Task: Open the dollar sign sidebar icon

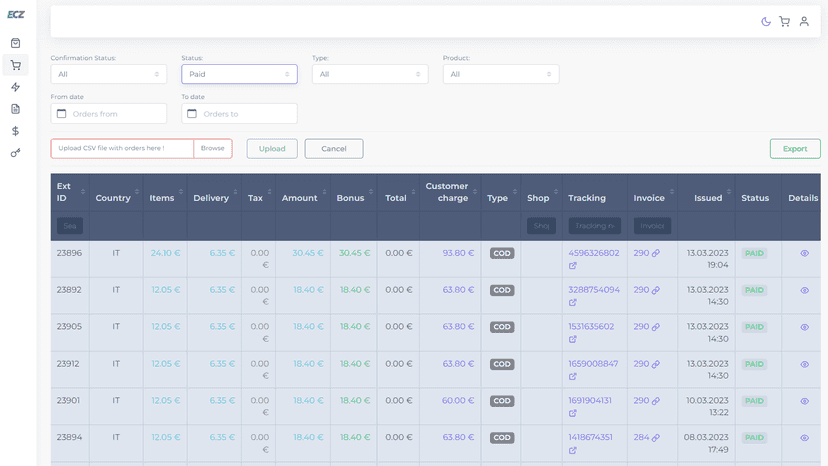Action: (15, 131)
